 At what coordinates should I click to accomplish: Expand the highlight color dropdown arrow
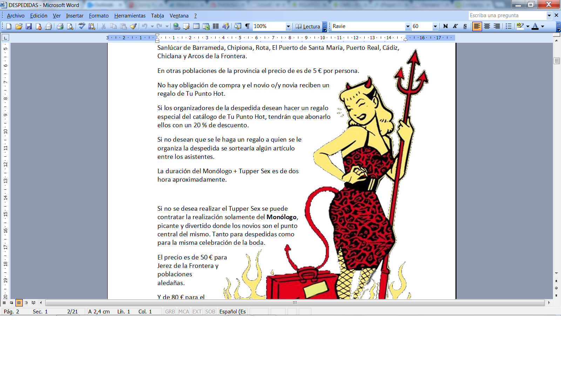coord(528,26)
